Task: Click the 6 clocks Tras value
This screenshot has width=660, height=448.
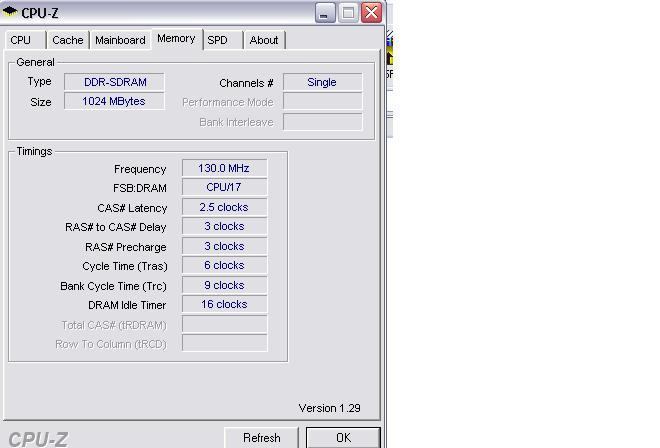Action: [x=224, y=266]
